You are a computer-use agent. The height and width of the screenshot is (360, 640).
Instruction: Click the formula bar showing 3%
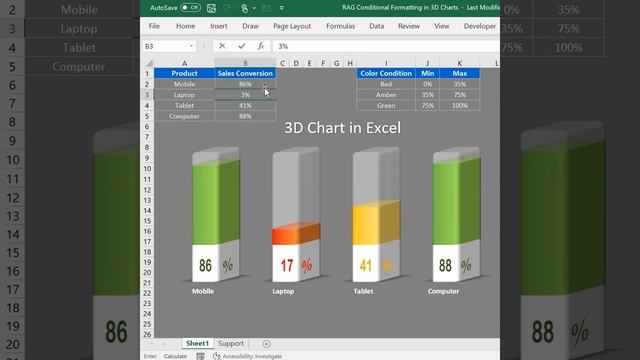click(386, 46)
